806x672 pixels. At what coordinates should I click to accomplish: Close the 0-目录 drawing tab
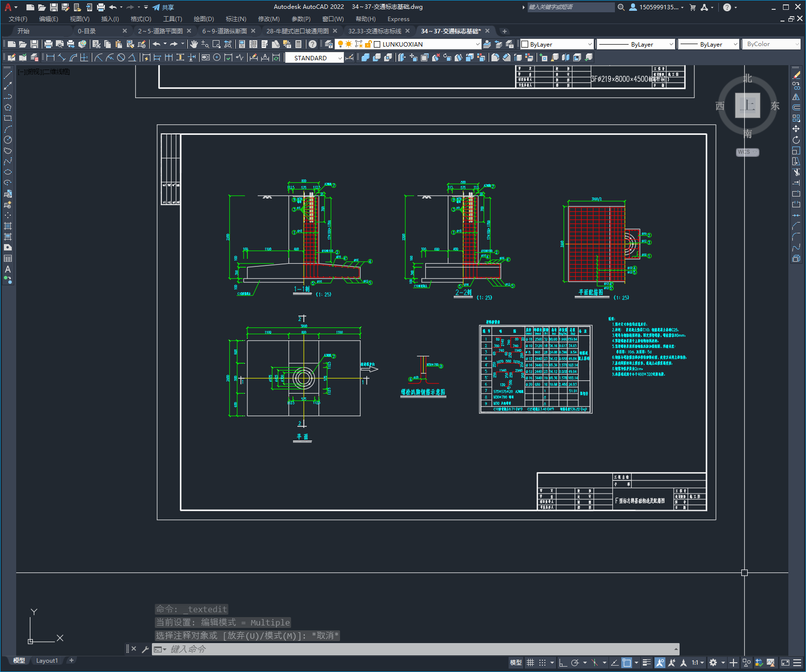pyautogui.click(x=124, y=31)
